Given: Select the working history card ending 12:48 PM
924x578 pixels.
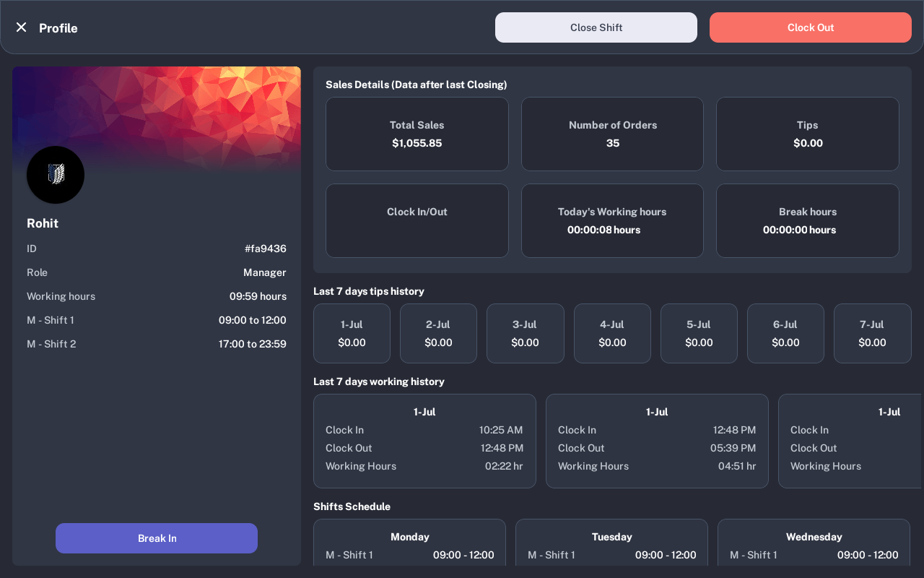Looking at the screenshot, I should coord(424,441).
